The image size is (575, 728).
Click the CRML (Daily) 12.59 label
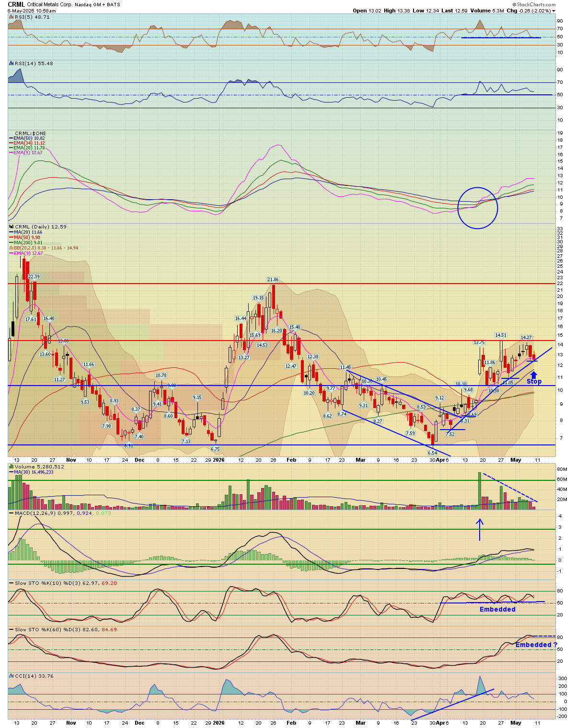(40, 227)
